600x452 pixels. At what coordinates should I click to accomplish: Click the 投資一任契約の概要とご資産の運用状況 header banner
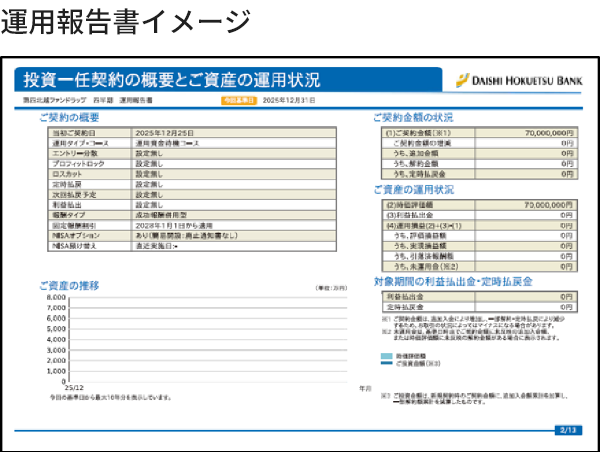point(171,80)
